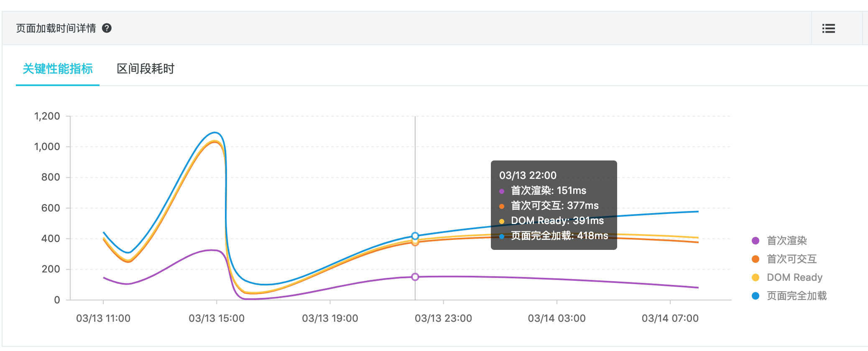Open the list view menu icon

828,28
